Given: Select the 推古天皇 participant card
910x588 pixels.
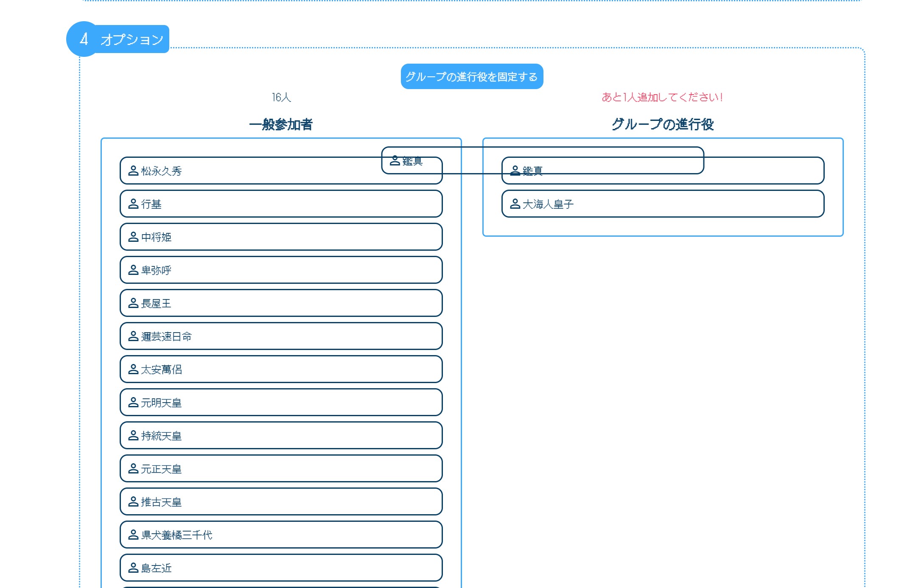Looking at the screenshot, I should click(x=281, y=501).
